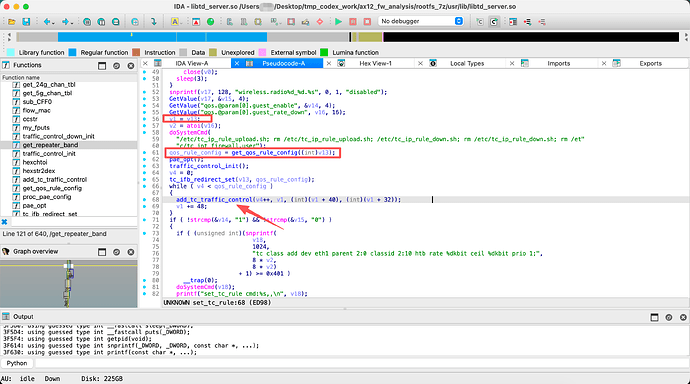690x384 pixels.
Task: Switch to the Local Types tab
Action: [467, 63]
